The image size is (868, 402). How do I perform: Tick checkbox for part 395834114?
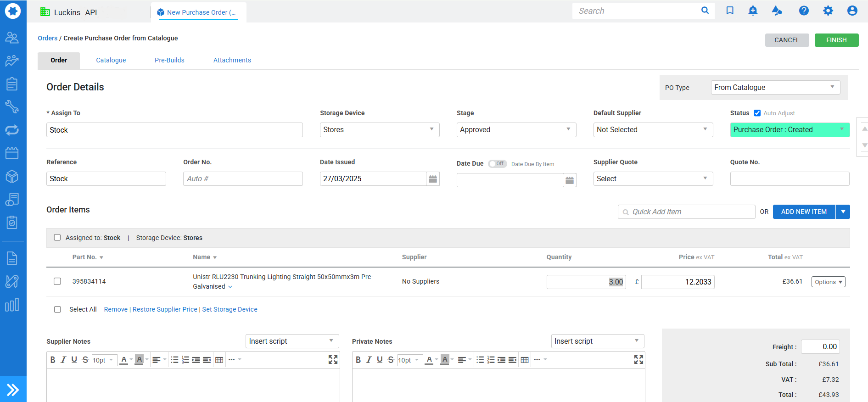57,281
